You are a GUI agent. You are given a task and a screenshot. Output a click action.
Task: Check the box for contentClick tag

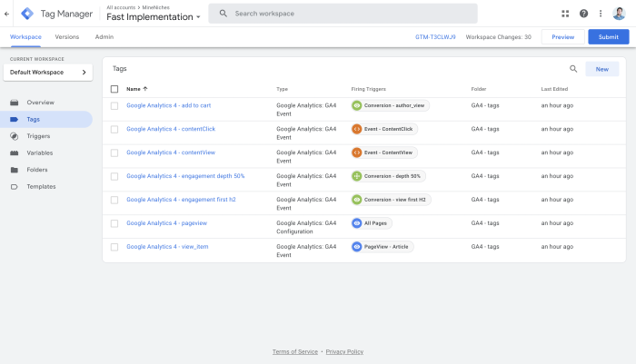click(x=114, y=129)
